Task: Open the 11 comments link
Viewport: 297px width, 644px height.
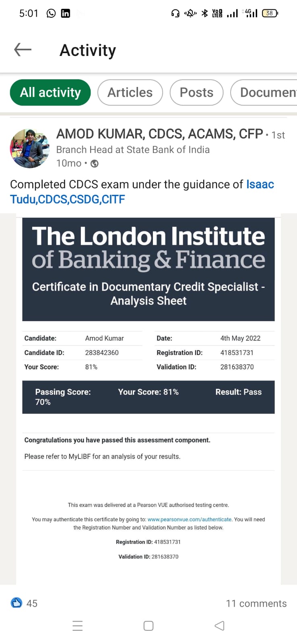Action: 256,603
